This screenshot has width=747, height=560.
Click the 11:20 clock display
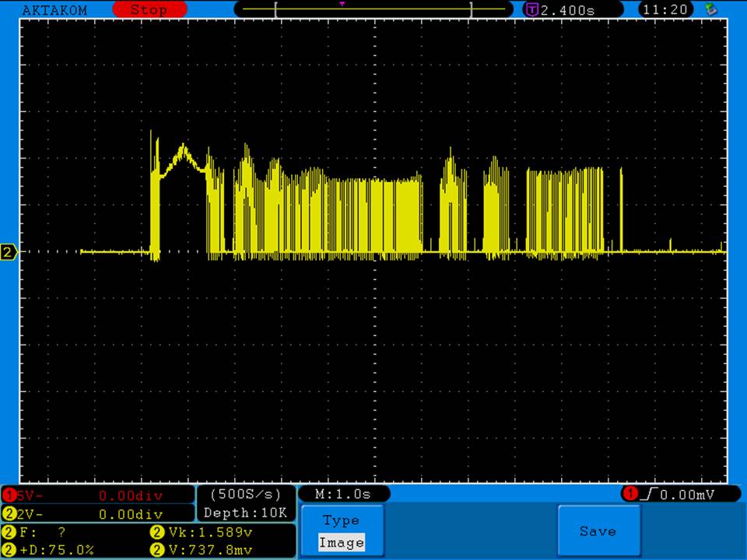pos(665,10)
